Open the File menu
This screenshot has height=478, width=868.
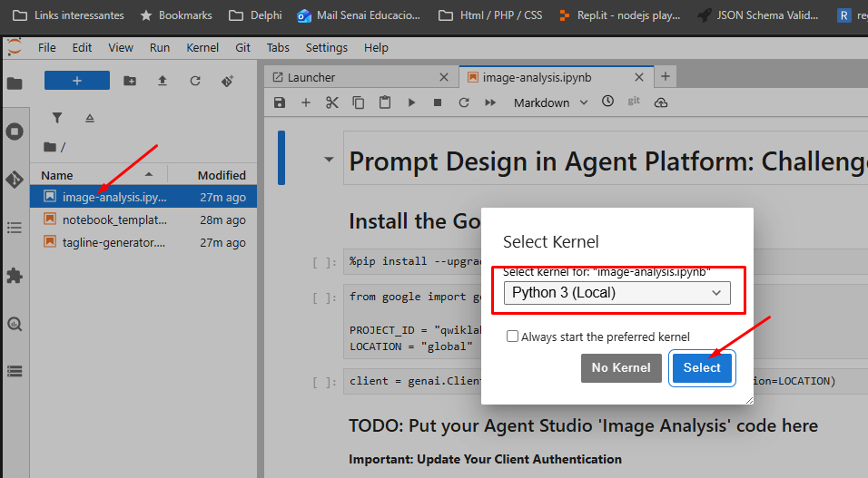click(x=47, y=47)
